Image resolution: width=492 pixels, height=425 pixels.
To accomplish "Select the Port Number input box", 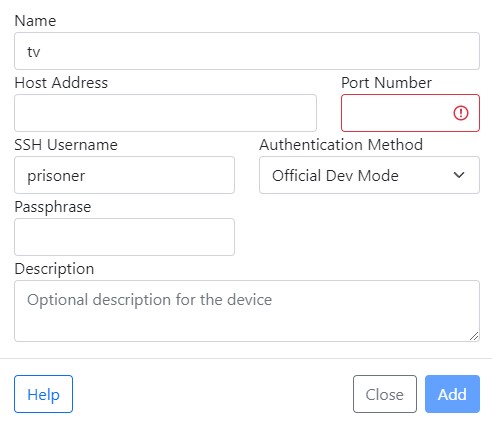I will [410, 113].
